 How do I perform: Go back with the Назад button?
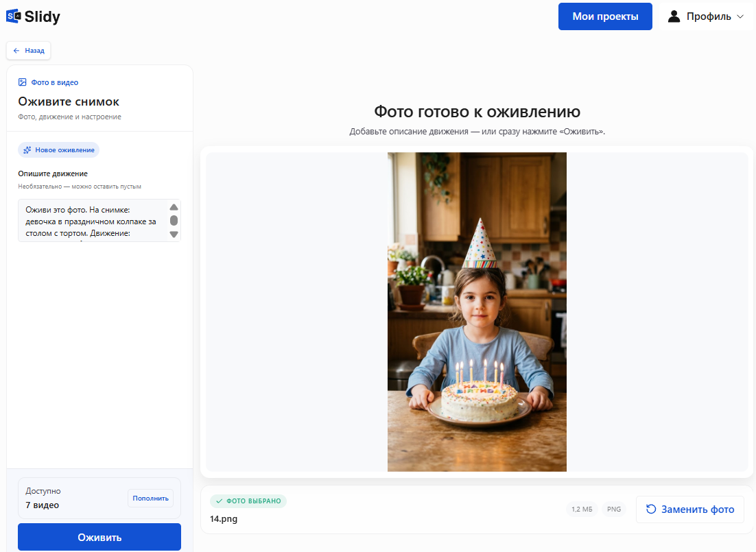click(x=28, y=50)
